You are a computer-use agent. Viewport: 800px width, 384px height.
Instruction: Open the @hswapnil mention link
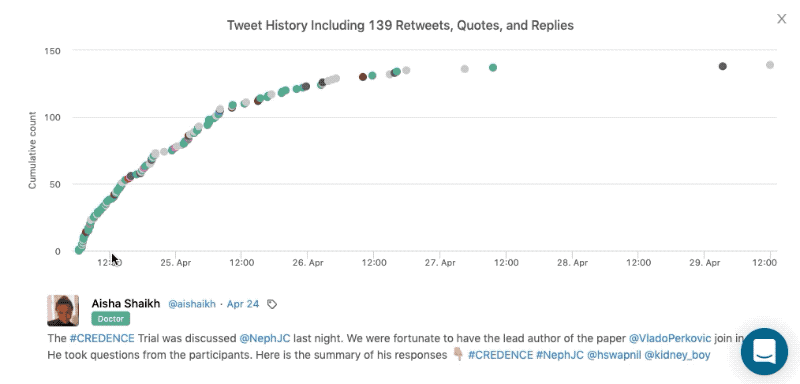tap(614, 354)
